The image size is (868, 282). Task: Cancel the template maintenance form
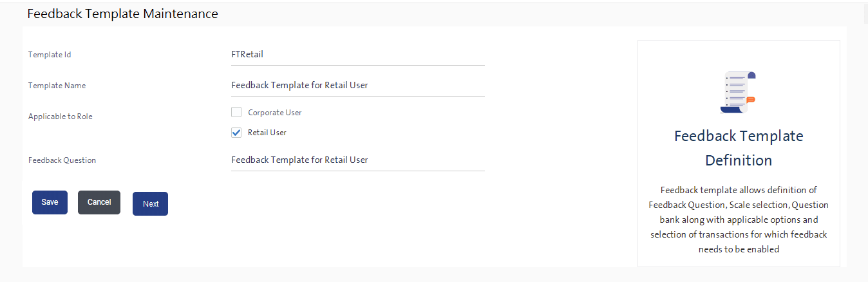click(x=99, y=202)
